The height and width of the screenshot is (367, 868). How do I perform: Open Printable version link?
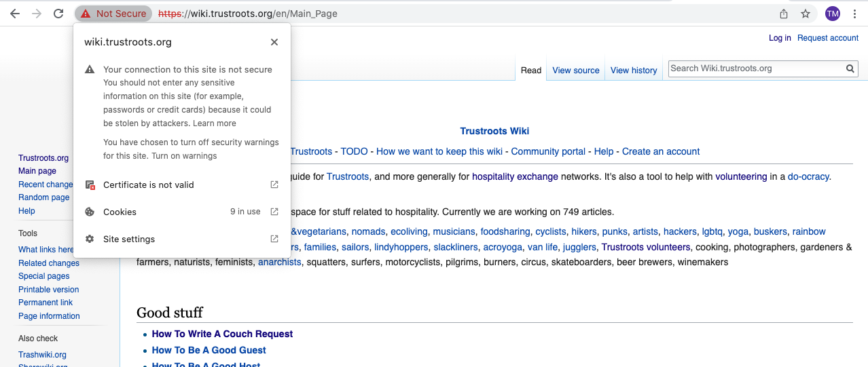pos(49,290)
